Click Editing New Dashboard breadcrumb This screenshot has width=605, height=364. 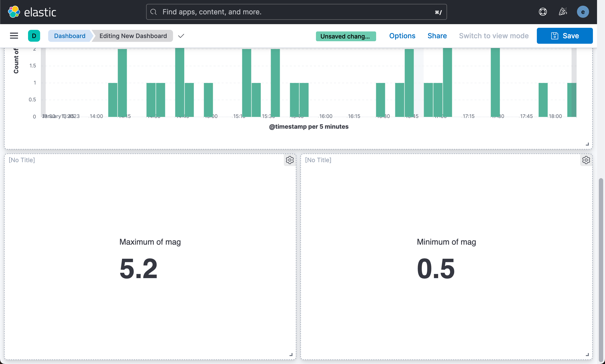(133, 36)
